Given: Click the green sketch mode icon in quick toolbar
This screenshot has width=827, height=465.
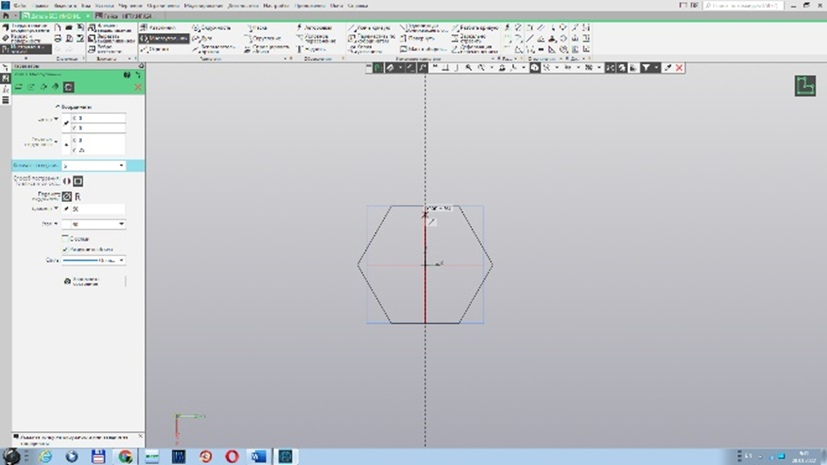Looking at the screenshot, I should coord(378,68).
